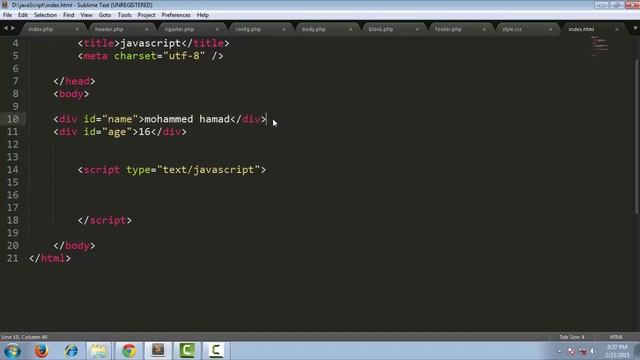Open Google Chrome from the taskbar
This screenshot has height=360, width=640.
click(x=129, y=351)
